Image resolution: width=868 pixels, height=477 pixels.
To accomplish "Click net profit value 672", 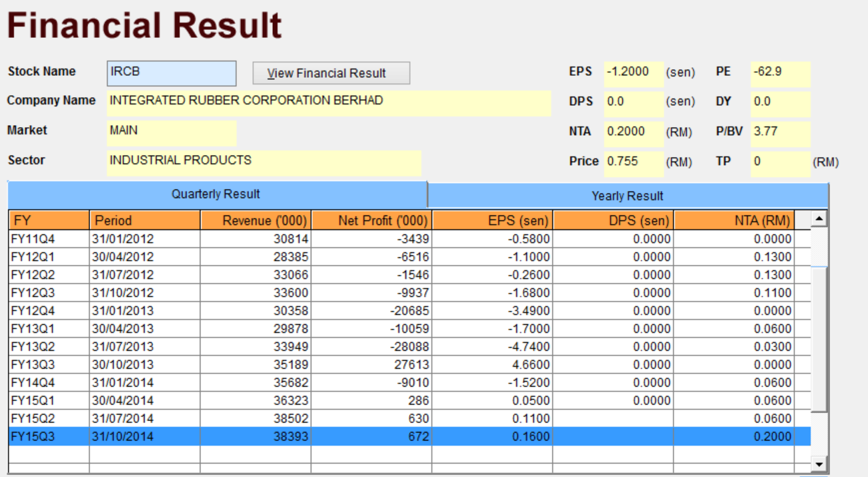I will (371, 436).
